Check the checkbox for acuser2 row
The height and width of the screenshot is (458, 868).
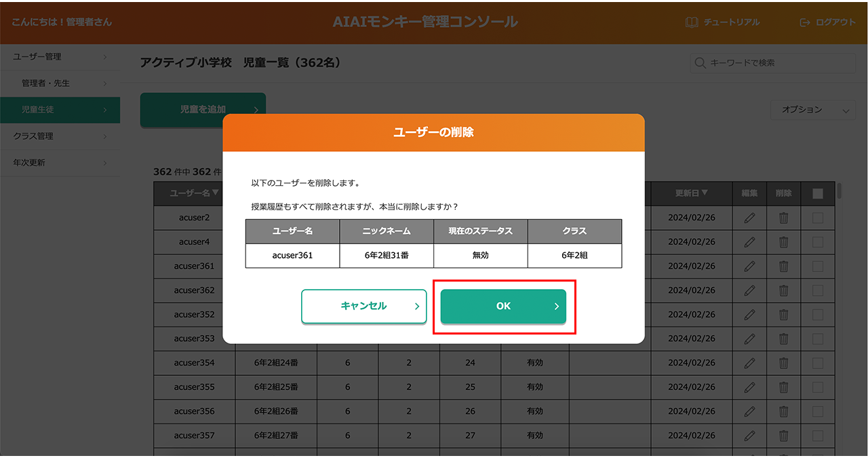[x=818, y=218]
